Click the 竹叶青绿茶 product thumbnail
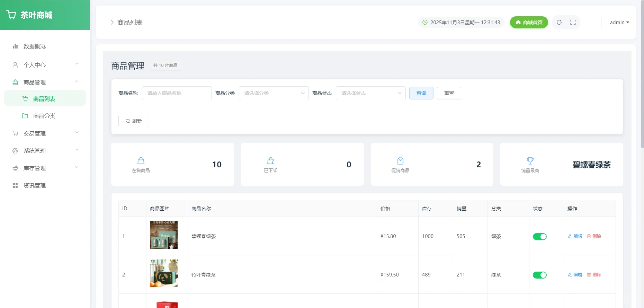 [164, 273]
